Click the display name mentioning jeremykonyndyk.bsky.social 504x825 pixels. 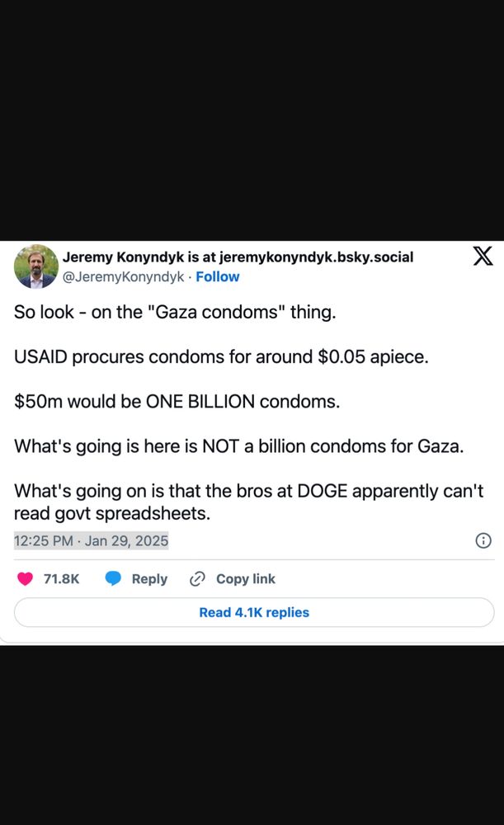(238, 257)
